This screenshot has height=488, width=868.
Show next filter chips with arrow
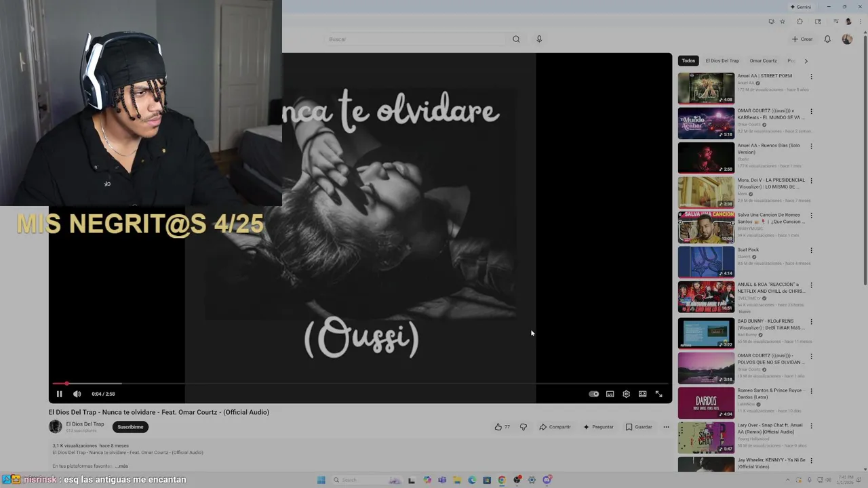(806, 61)
